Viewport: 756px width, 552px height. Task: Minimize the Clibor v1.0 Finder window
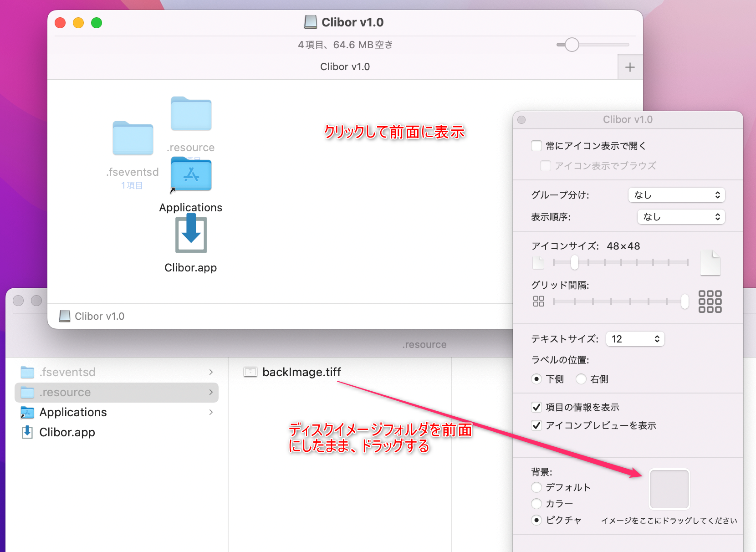(x=78, y=23)
